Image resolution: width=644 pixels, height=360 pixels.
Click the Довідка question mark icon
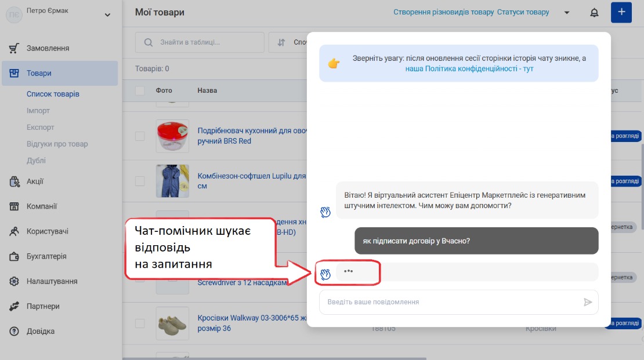[14, 331]
